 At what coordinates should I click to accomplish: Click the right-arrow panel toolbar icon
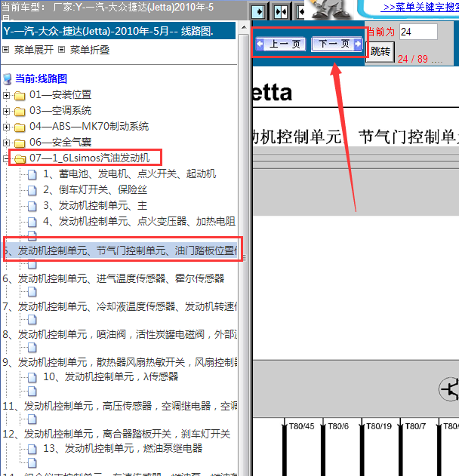click(258, 12)
